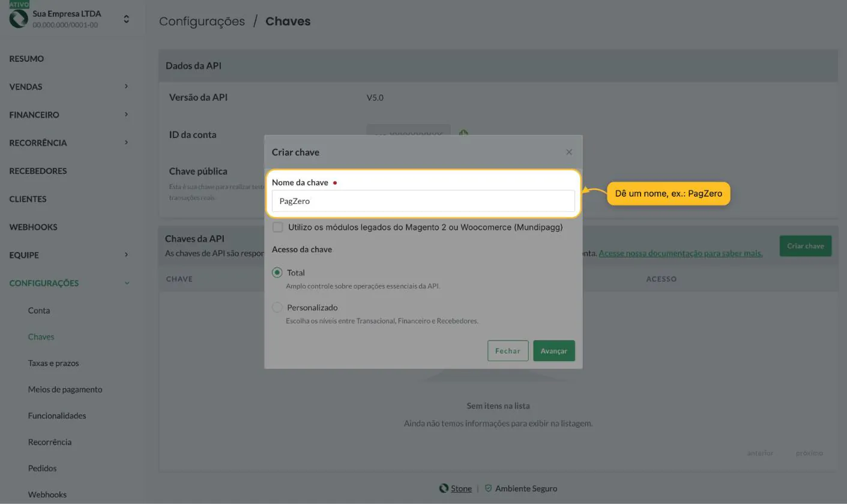This screenshot has height=504, width=847.
Task: Close the Criar chave dialog
Action: click(x=569, y=152)
